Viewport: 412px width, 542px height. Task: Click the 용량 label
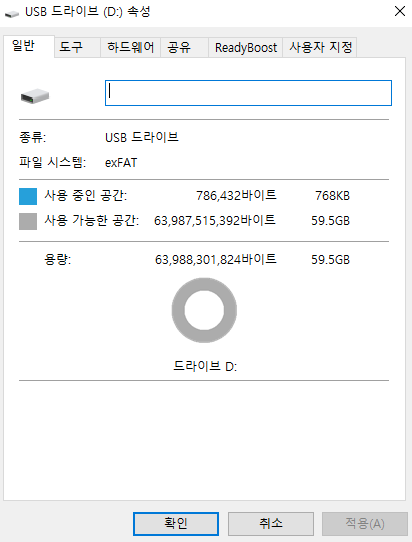pos(57,259)
